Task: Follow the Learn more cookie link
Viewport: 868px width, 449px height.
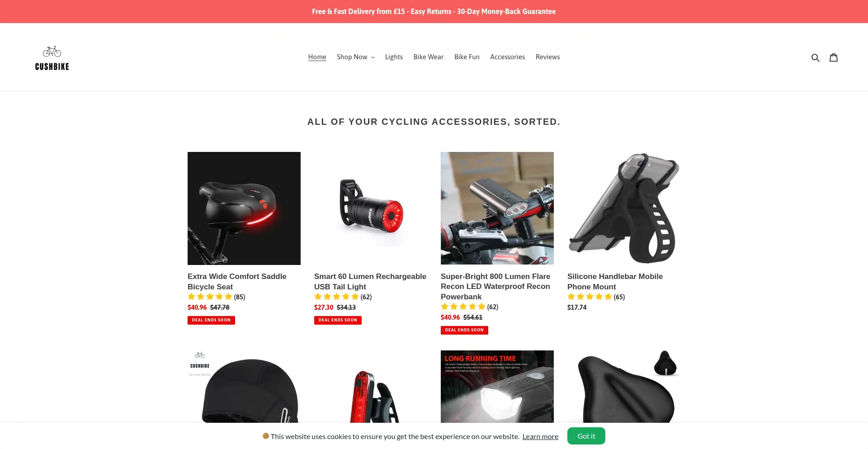Action: 540,436
